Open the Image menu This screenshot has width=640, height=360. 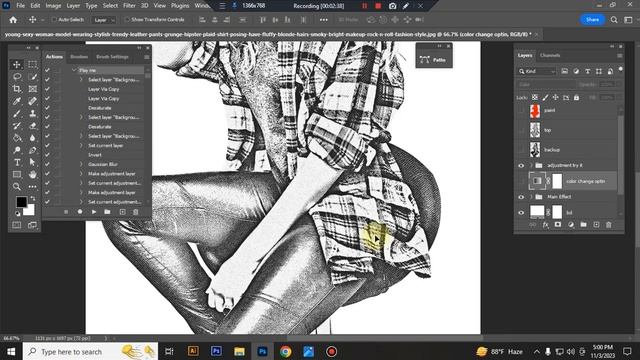(53, 6)
